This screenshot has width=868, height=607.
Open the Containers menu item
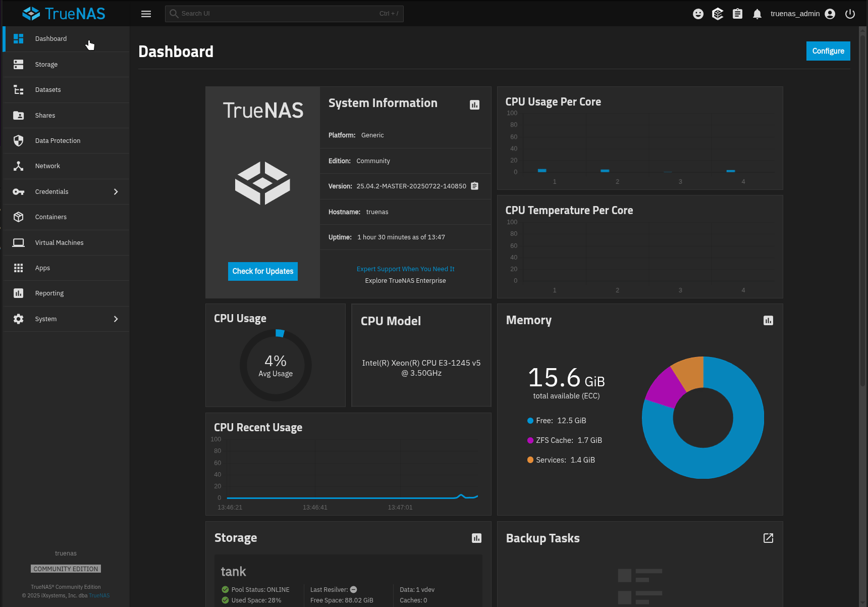pyautogui.click(x=66, y=217)
